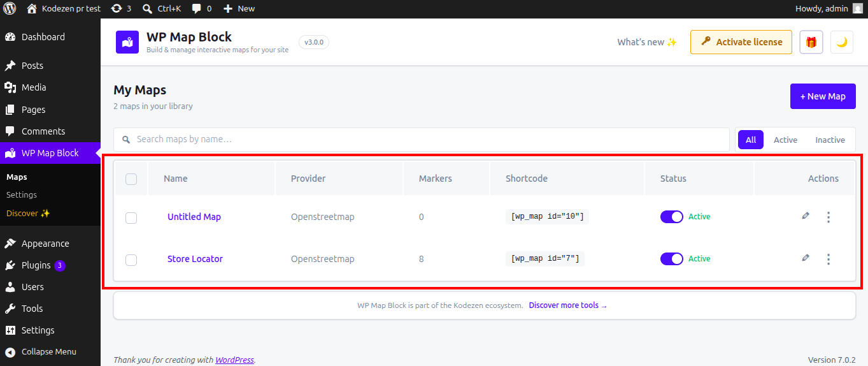The width and height of the screenshot is (868, 366).
Task: Open the WordPress logo menu
Action: click(x=10, y=8)
